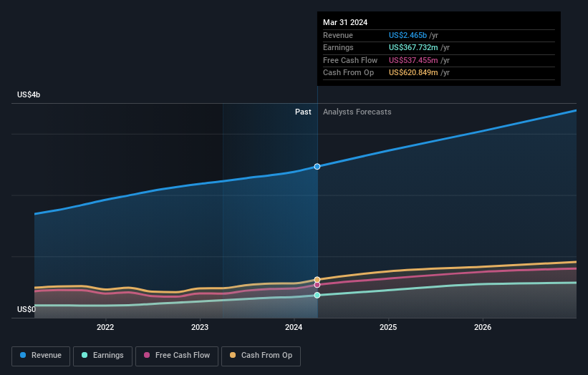This screenshot has height=375, width=588.
Task: Click the Mar 31 2024 tooltip date
Action: click(x=345, y=22)
